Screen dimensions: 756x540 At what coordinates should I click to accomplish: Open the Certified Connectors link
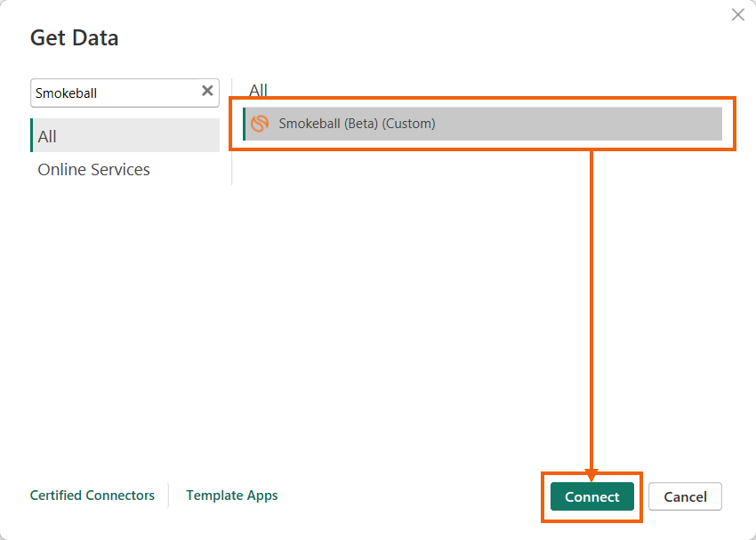pos(92,496)
